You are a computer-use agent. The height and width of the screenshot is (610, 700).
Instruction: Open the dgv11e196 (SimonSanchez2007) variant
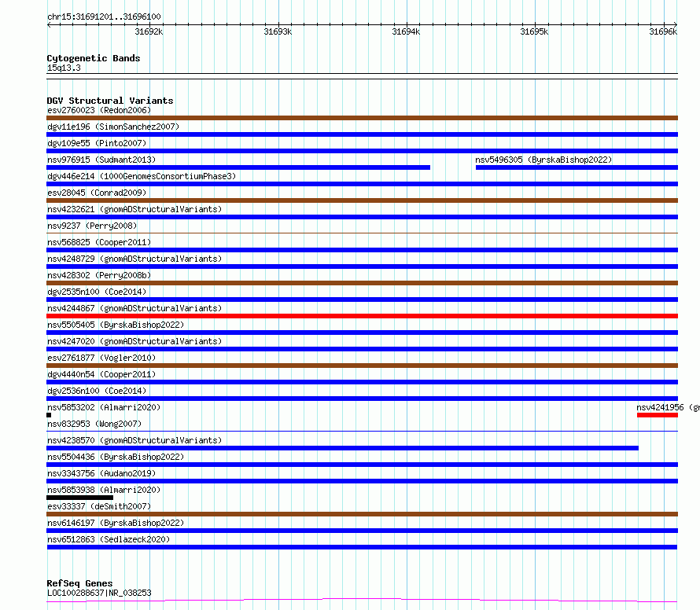click(x=113, y=127)
